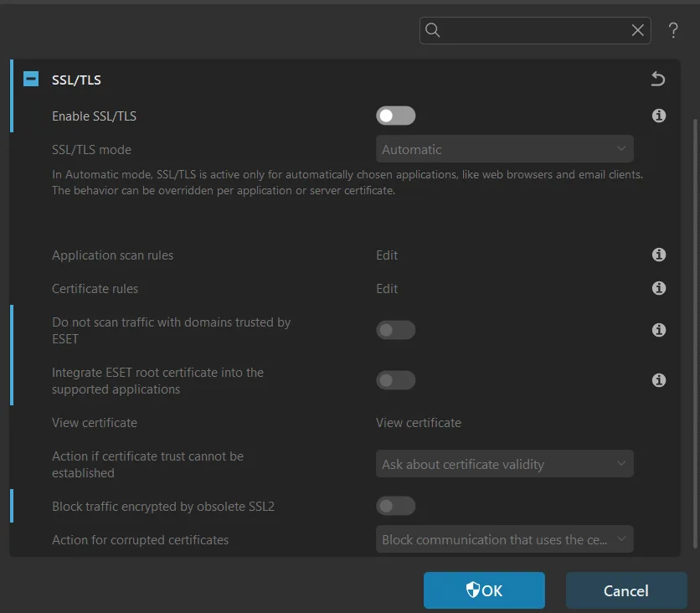
Task: Show info for Enable SSL/TLS
Action: click(658, 116)
